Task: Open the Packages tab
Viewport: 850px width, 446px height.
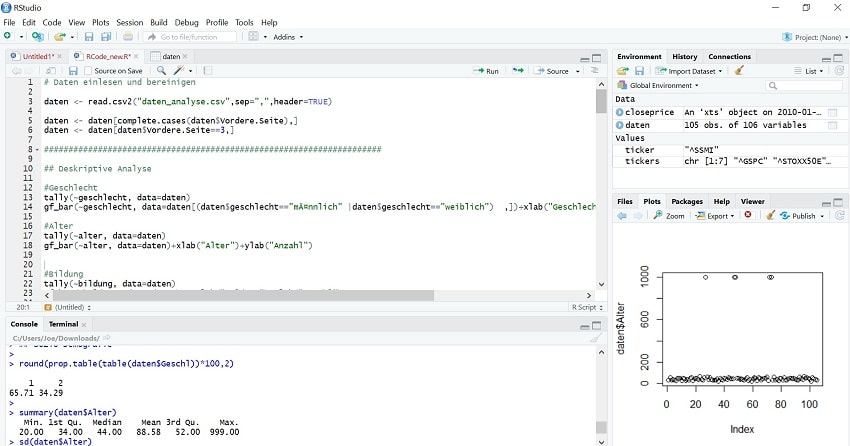Action: [x=686, y=202]
